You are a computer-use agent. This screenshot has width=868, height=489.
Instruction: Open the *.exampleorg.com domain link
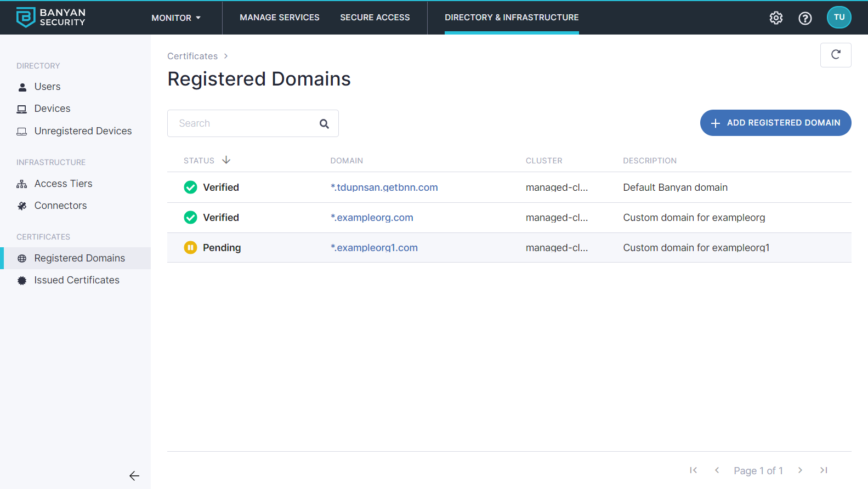point(372,218)
